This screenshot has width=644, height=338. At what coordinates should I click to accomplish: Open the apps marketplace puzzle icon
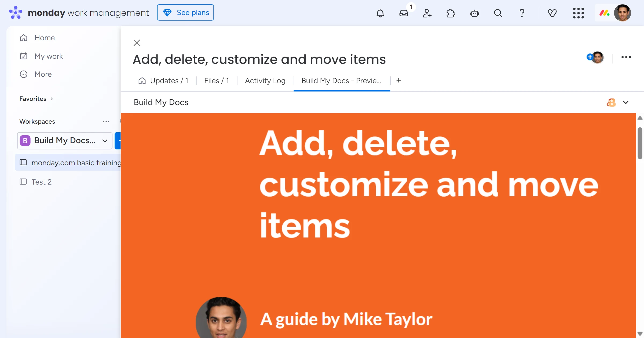[451, 13]
